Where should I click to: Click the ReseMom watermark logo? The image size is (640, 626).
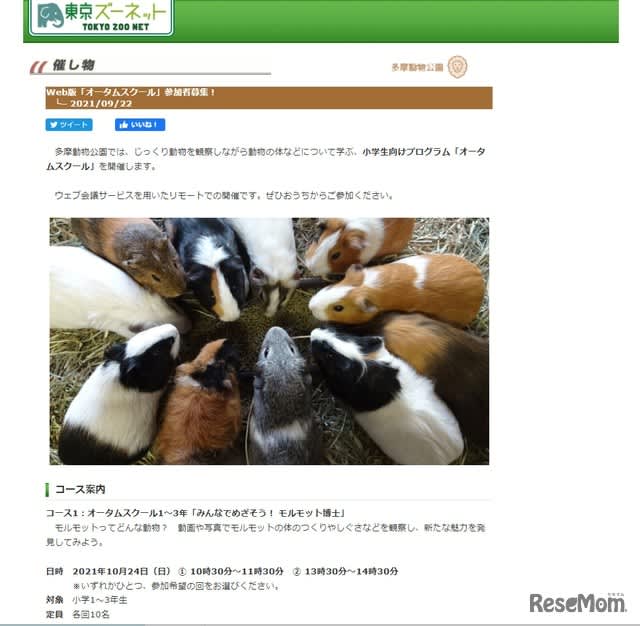click(577, 603)
